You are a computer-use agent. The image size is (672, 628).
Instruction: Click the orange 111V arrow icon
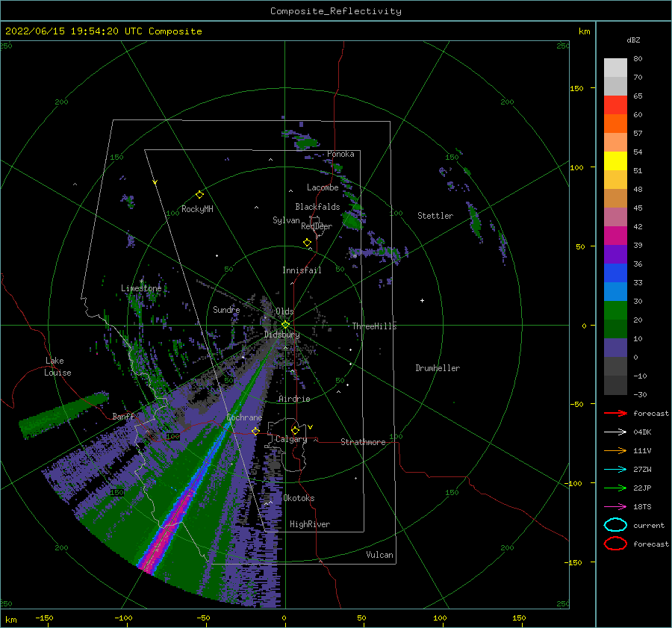click(x=615, y=450)
